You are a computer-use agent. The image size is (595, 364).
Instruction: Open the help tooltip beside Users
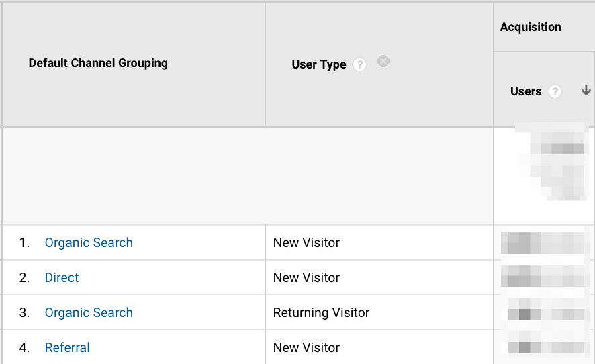pyautogui.click(x=555, y=92)
